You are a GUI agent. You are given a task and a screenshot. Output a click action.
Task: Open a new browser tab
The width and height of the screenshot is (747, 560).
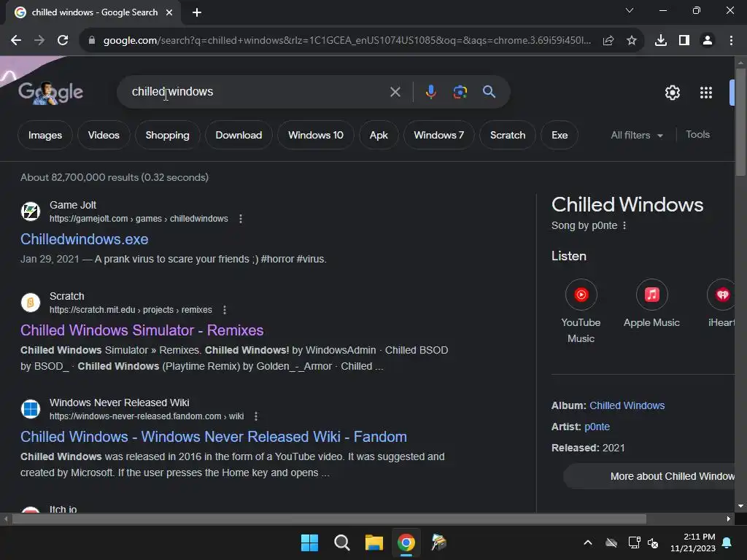click(x=197, y=12)
